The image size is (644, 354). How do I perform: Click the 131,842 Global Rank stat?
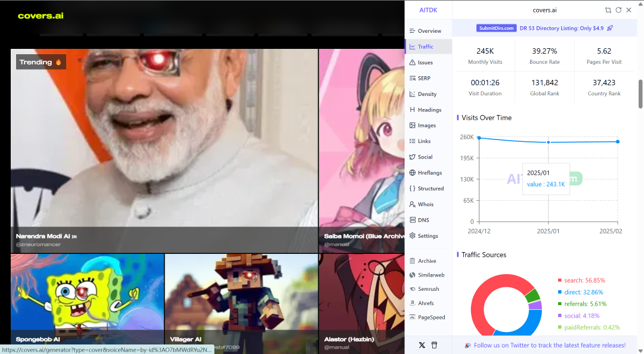click(x=544, y=88)
